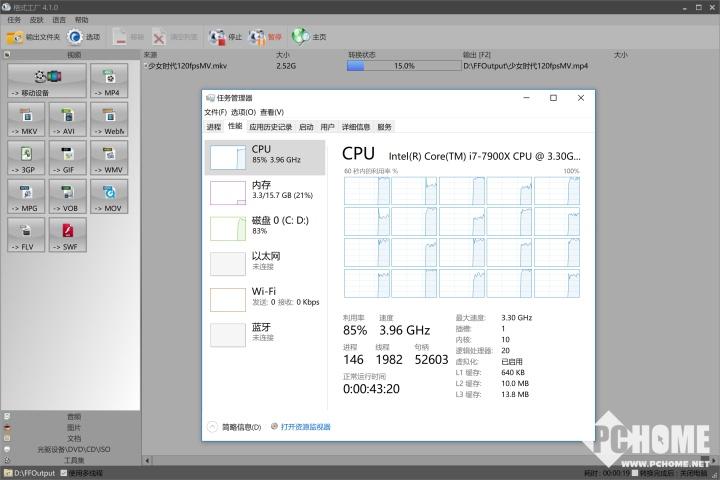The height and width of the screenshot is (480, 720).
Task: Toggle the shutdown after conversion checkbox
Action: [635, 473]
